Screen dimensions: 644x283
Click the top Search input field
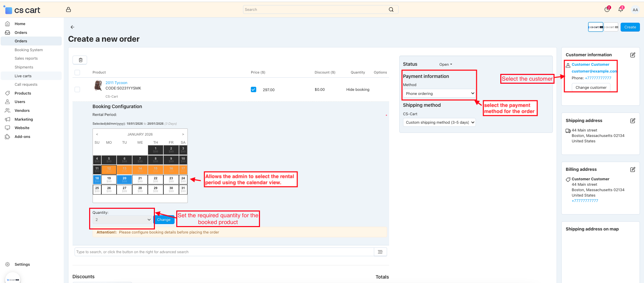(x=315, y=9)
